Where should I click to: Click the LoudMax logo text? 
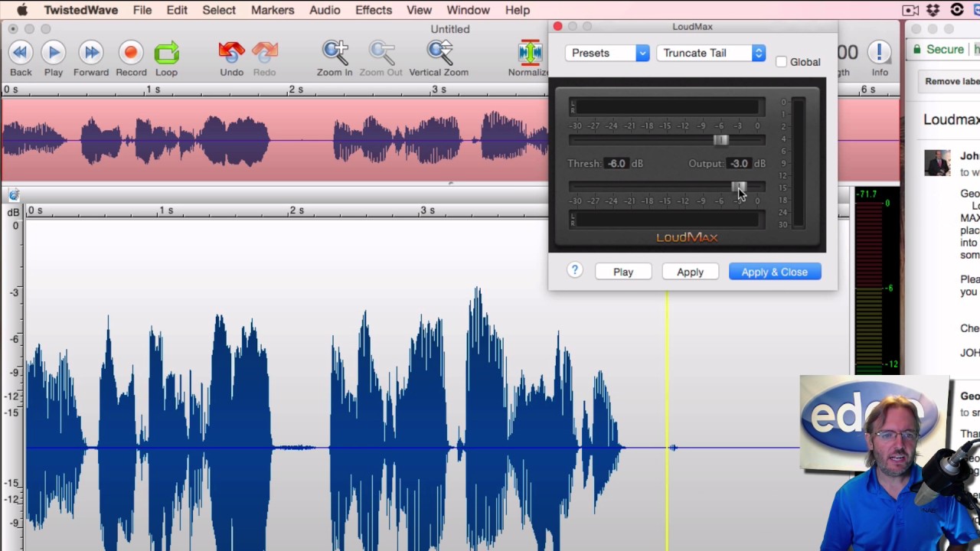[x=687, y=237]
